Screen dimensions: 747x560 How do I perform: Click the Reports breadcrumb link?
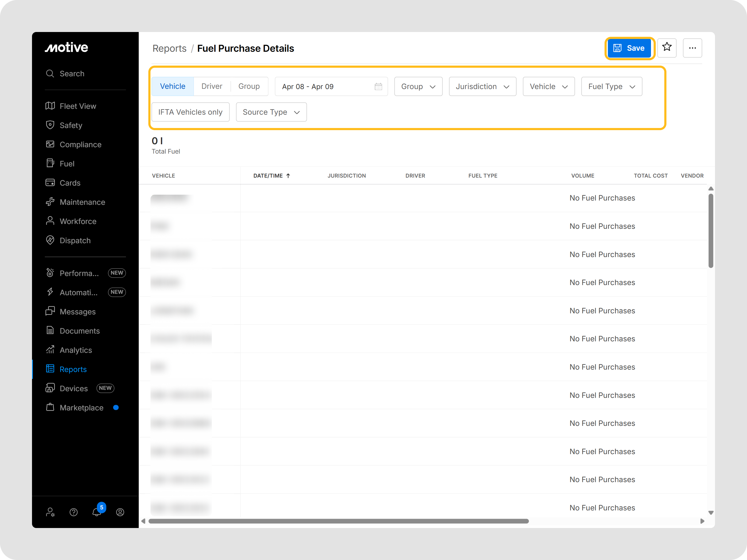pyautogui.click(x=169, y=49)
